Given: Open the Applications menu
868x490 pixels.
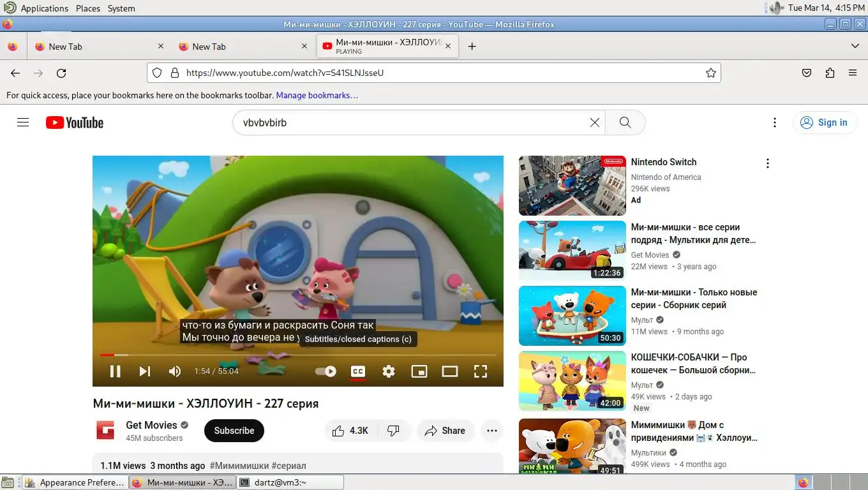Looking at the screenshot, I should coord(44,8).
